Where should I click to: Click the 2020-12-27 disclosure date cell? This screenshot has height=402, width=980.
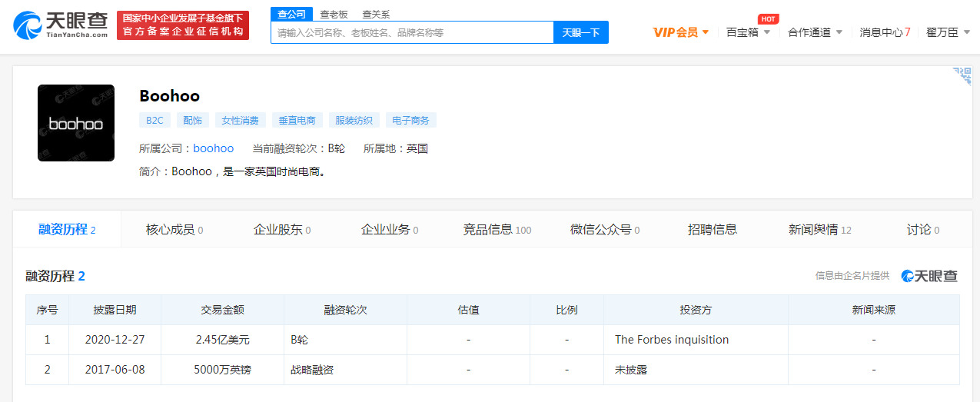pos(115,340)
